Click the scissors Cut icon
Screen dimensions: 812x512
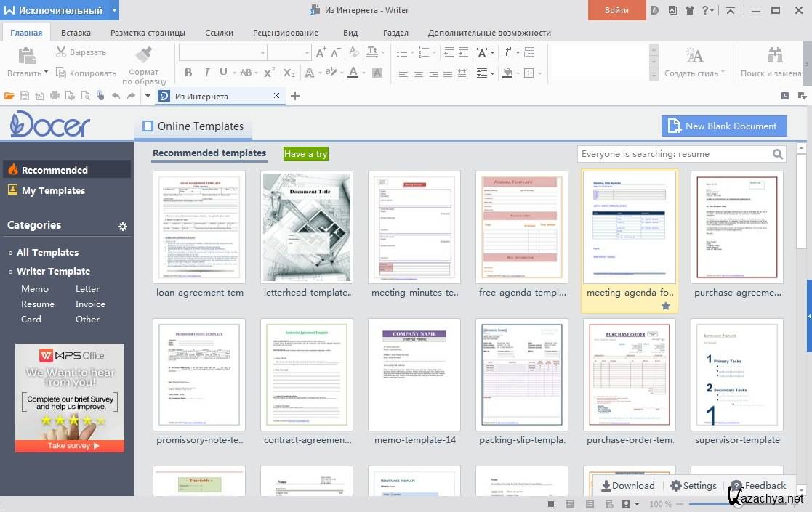point(62,52)
